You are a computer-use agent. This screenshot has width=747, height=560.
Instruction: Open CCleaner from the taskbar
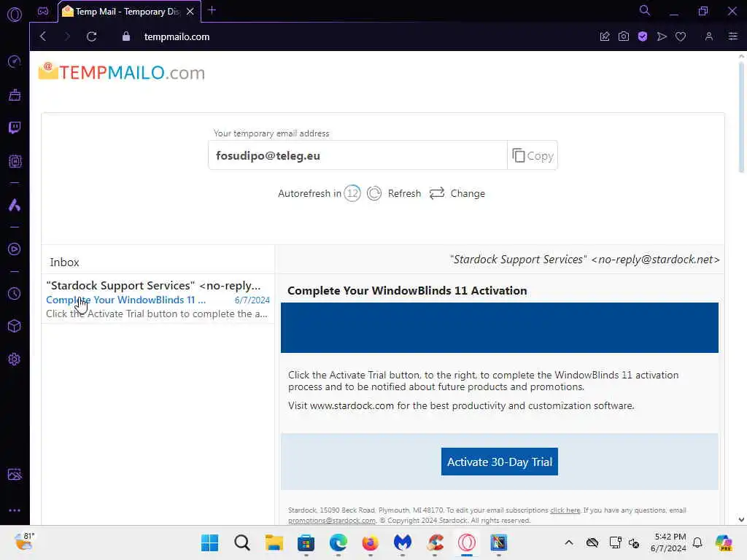click(435, 542)
